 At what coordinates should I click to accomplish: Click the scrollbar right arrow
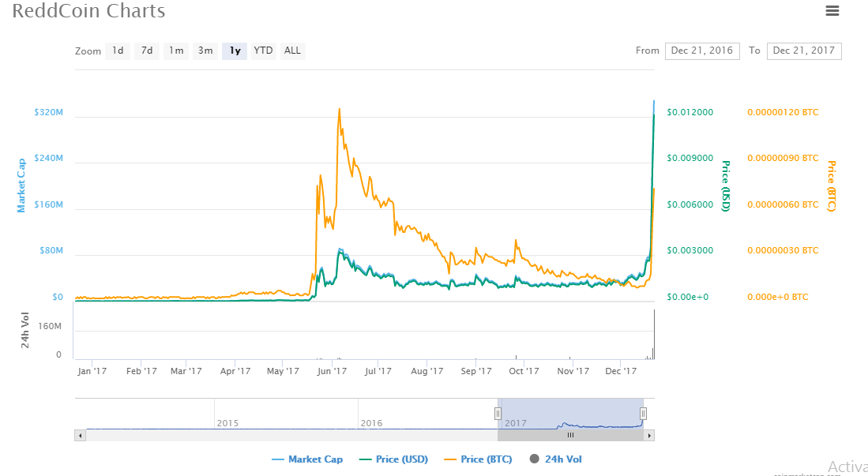[x=649, y=435]
